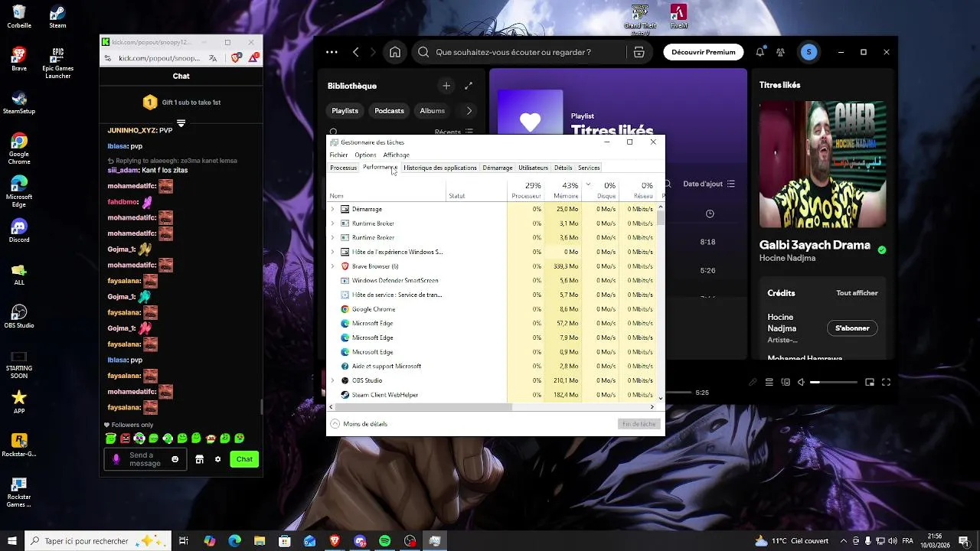Expand Brave Browser (6) process group
Image resolution: width=980 pixels, height=551 pixels.
coord(332,266)
